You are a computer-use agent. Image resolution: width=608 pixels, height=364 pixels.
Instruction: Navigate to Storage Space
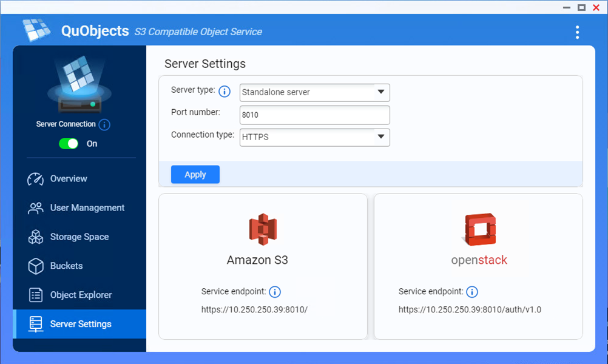tap(79, 237)
